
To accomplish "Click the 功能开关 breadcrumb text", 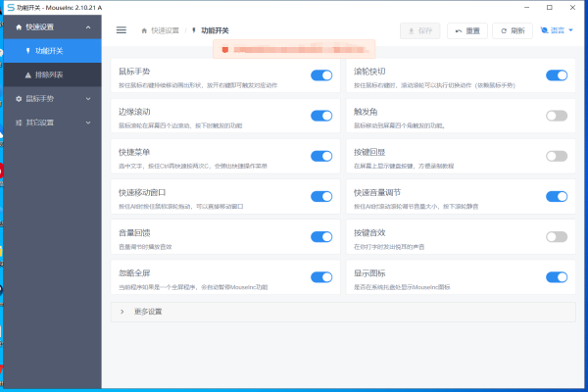I will [x=215, y=30].
